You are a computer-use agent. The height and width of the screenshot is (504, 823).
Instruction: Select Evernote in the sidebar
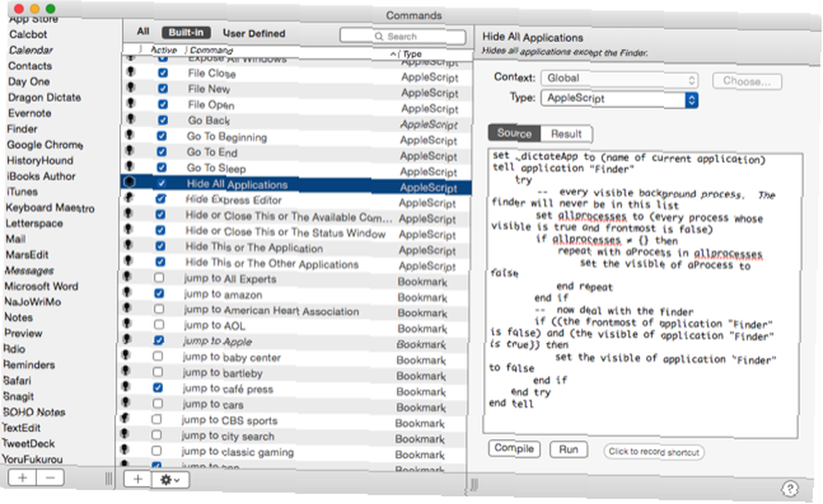30,113
